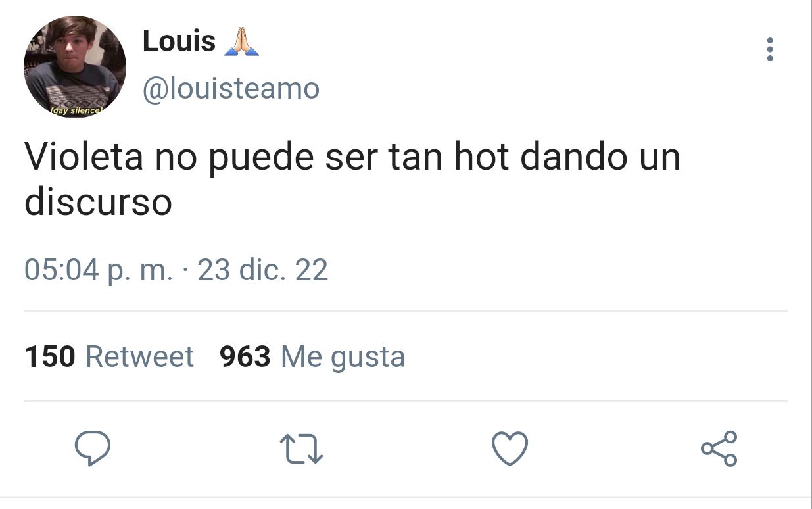Open the @louisteamo handle
This screenshot has height=509, width=812.
click(x=231, y=88)
